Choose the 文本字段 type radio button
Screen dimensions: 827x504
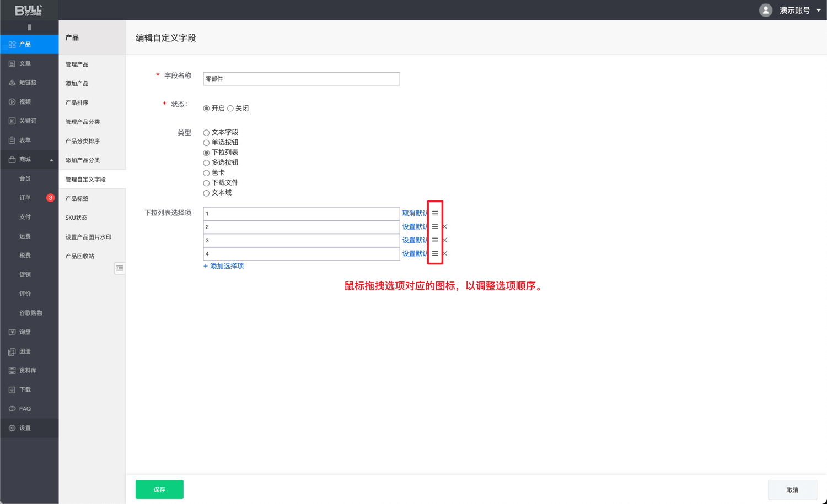pyautogui.click(x=206, y=133)
